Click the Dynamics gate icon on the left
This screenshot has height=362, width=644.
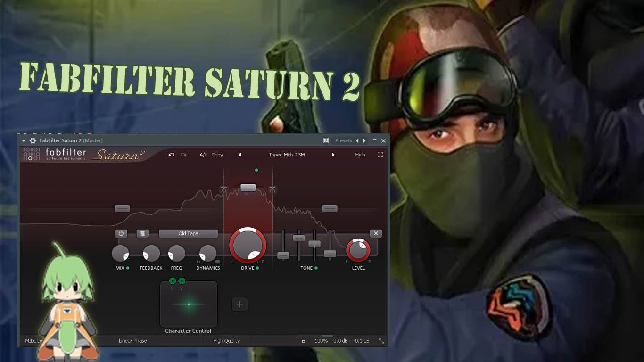click(x=198, y=262)
